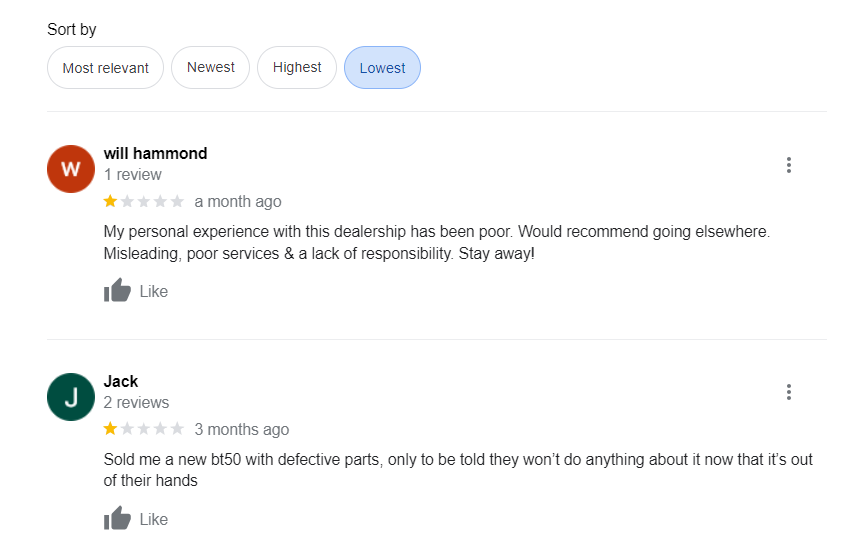
Task: Sort reviews by Most relevant
Action: click(105, 68)
